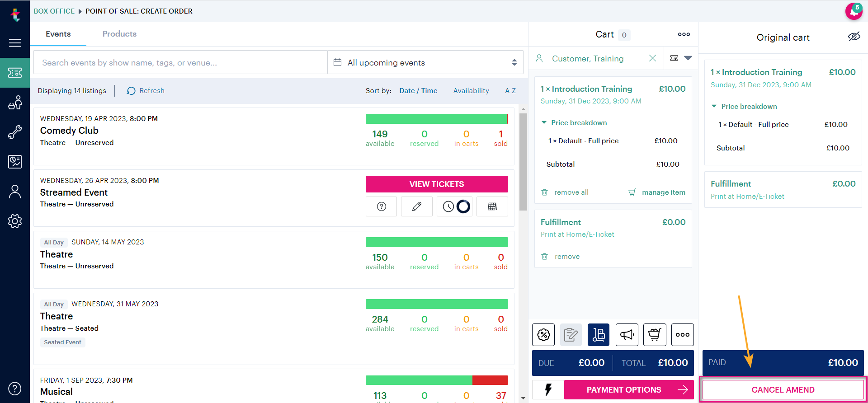Open the pencil edit icon for Streamed Event
This screenshot has height=403, width=868.
417,206
